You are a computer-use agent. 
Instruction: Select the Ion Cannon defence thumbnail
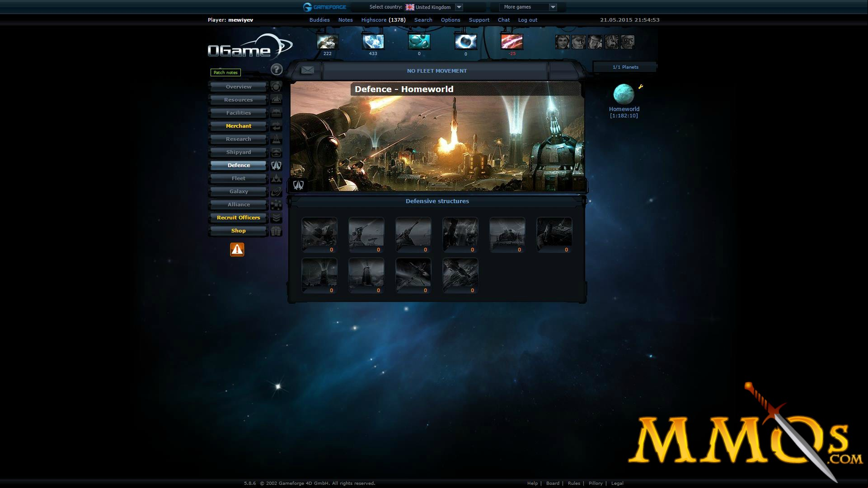click(507, 234)
